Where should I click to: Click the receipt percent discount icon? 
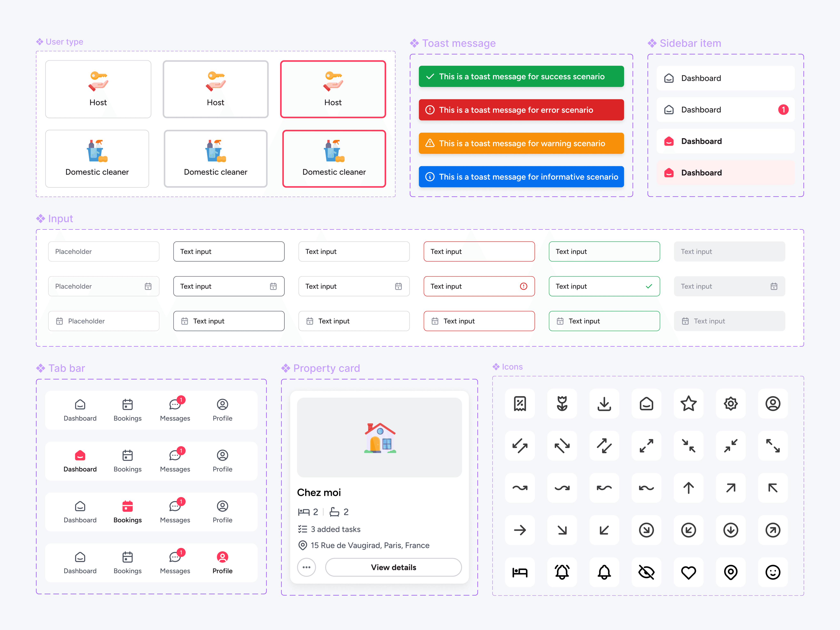pos(520,404)
